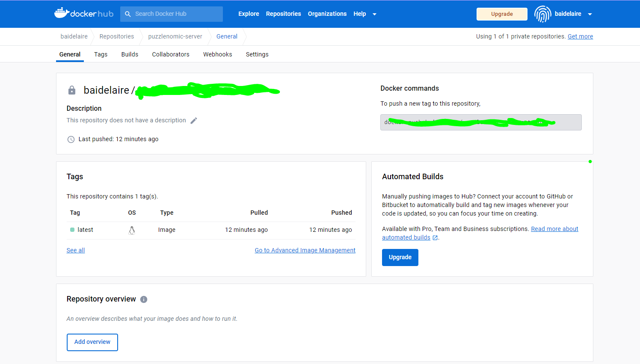Open Organizations in the top navigation
This screenshot has height=364, width=640.
tap(327, 14)
